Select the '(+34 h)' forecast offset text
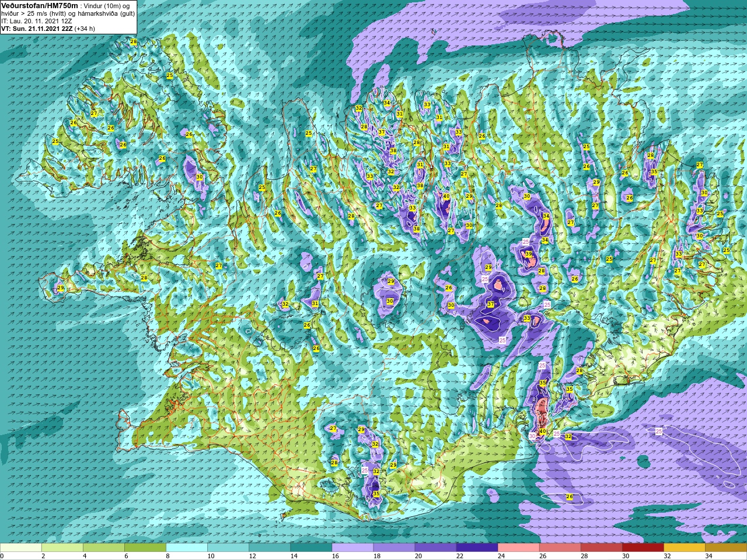The image size is (747, 560). click(85, 28)
